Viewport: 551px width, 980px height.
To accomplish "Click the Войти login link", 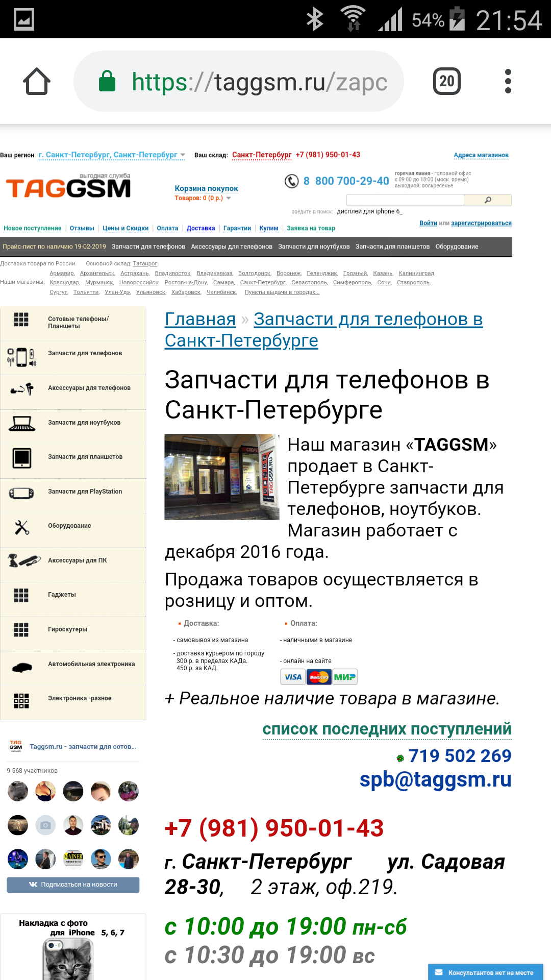I will (x=428, y=223).
